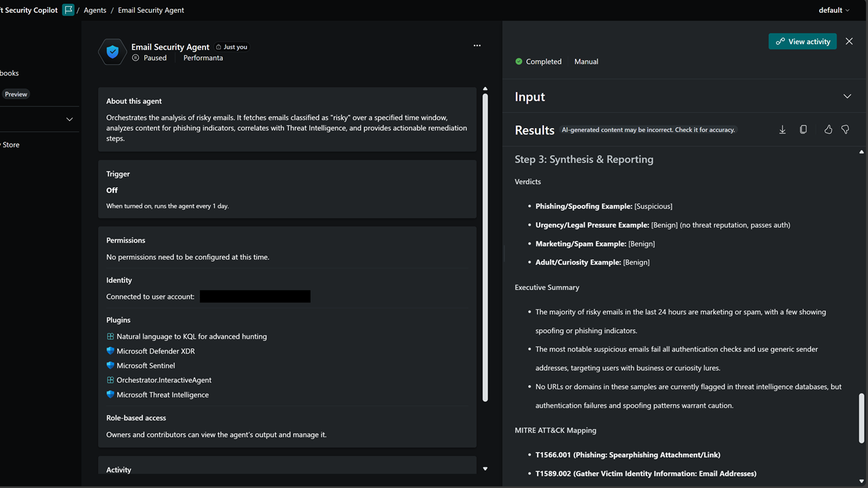
Task: Click the Preview badge in sidebar
Action: coord(16,94)
